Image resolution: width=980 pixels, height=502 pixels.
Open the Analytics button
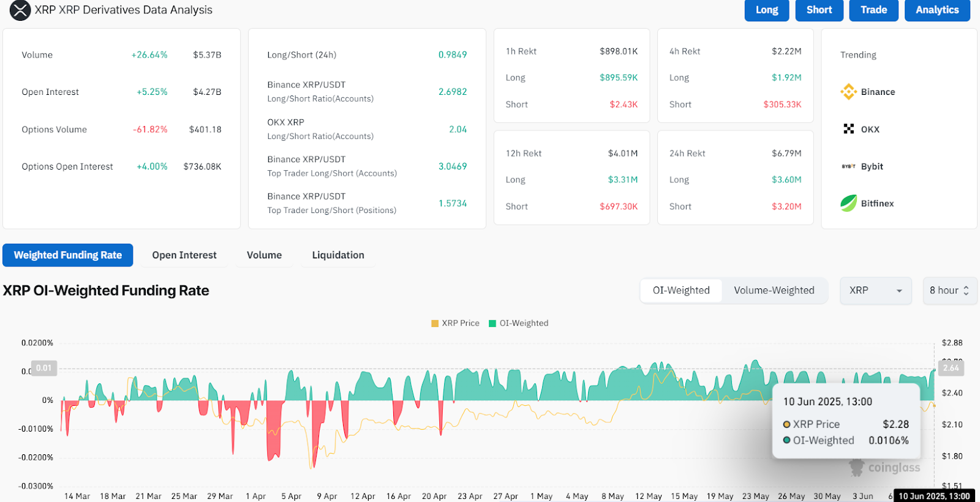pyautogui.click(x=937, y=10)
